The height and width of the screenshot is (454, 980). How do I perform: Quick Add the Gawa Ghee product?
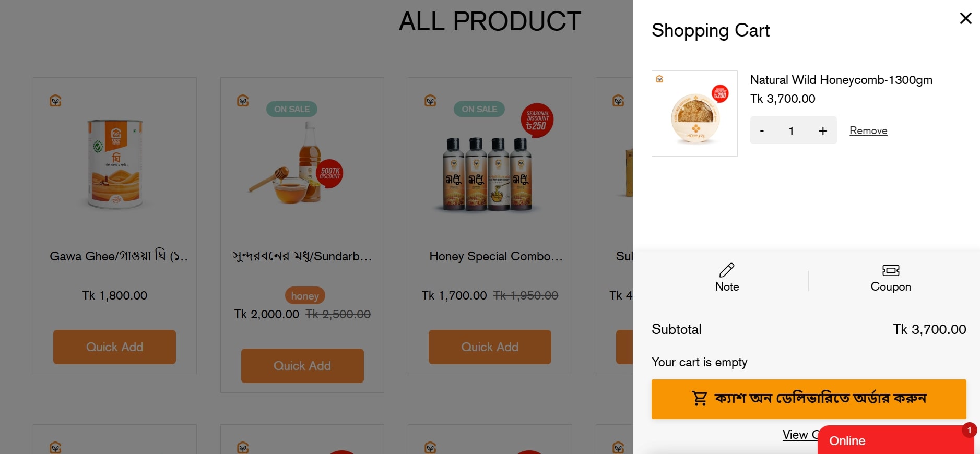coord(114,347)
